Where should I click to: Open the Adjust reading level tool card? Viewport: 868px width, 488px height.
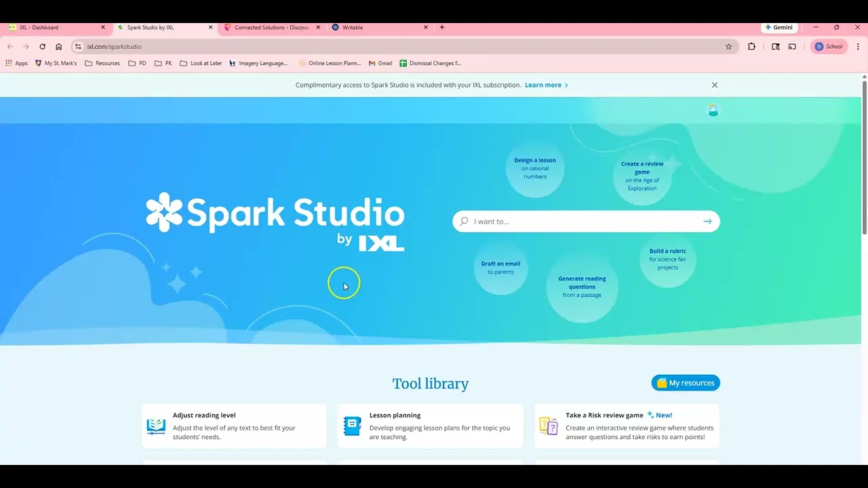tap(234, 426)
